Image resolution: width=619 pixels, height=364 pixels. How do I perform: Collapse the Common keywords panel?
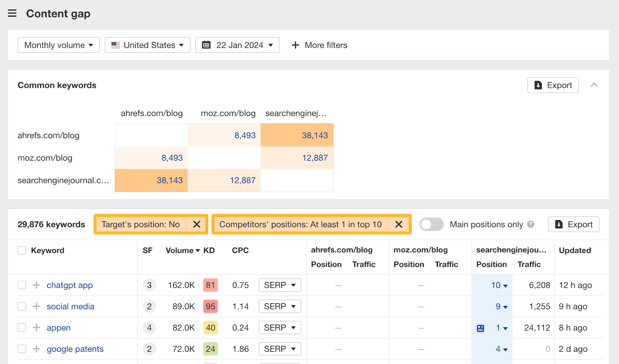click(593, 85)
